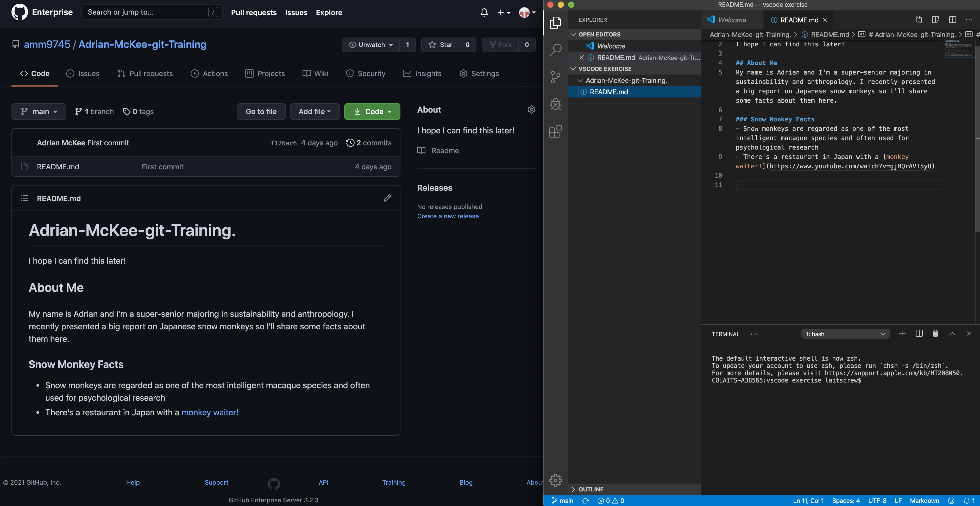Image resolution: width=980 pixels, height=506 pixels.
Task: Open the amm9745 owner link
Action: 47,45
